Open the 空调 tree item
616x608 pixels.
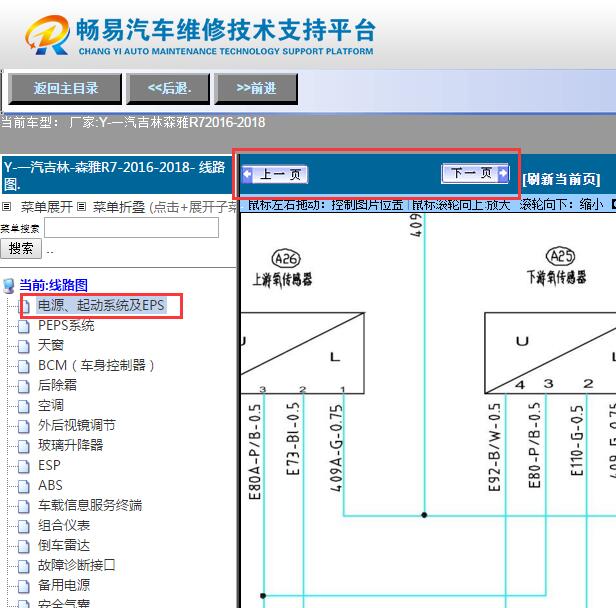tap(51, 405)
